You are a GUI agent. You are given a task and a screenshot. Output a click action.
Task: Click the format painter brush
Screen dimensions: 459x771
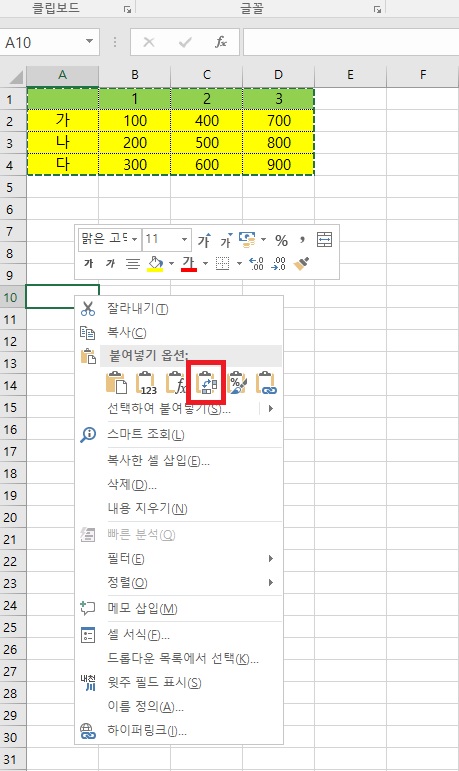tap(301, 264)
